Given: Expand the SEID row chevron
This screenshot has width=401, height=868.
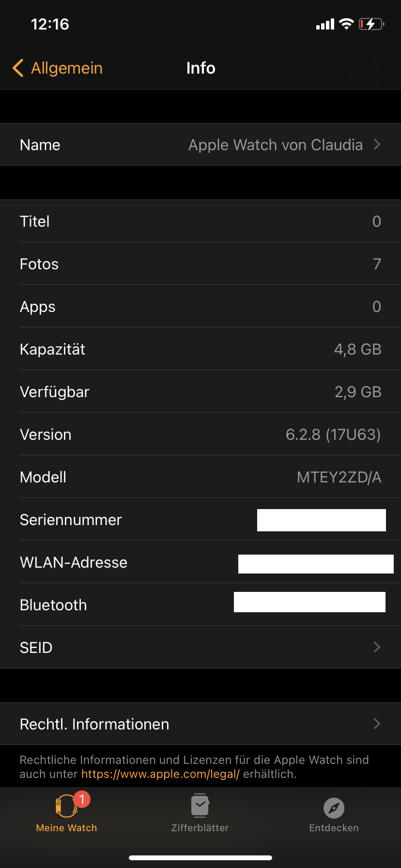Looking at the screenshot, I should click(x=377, y=647).
